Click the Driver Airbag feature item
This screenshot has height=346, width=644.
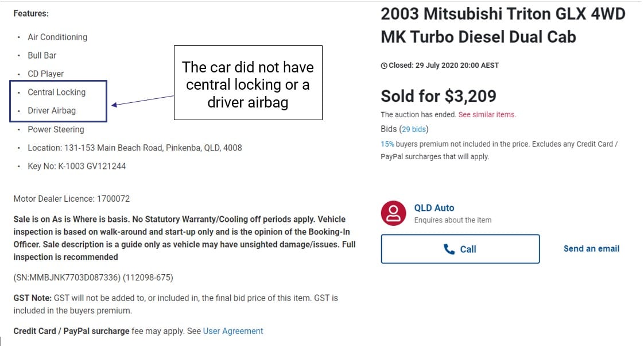click(x=52, y=110)
